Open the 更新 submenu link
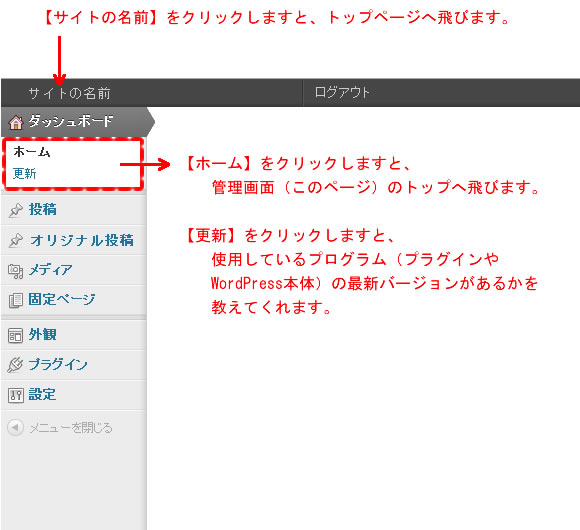This screenshot has height=530, width=580. [24, 173]
